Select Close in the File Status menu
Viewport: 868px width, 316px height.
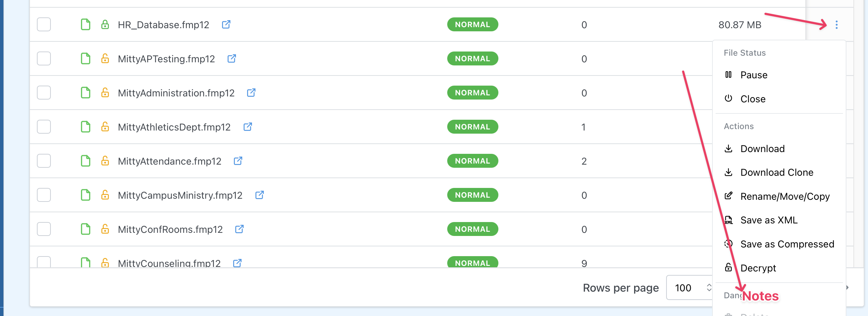[753, 99]
